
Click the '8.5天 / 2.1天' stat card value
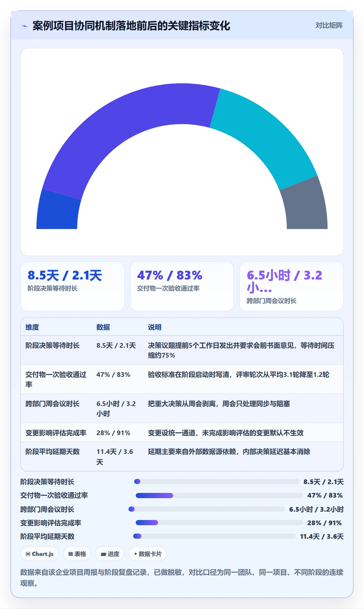65,275
